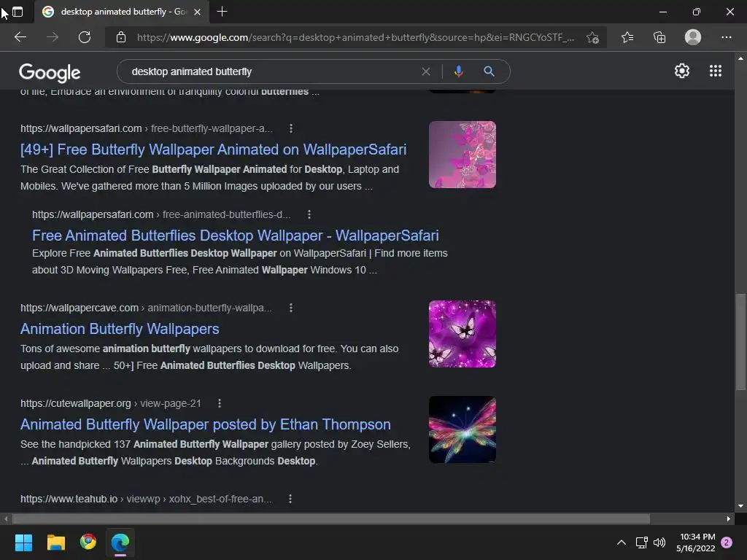Open the taskbar clock and calendar
This screenshot has width=747, height=560.
(x=695, y=542)
